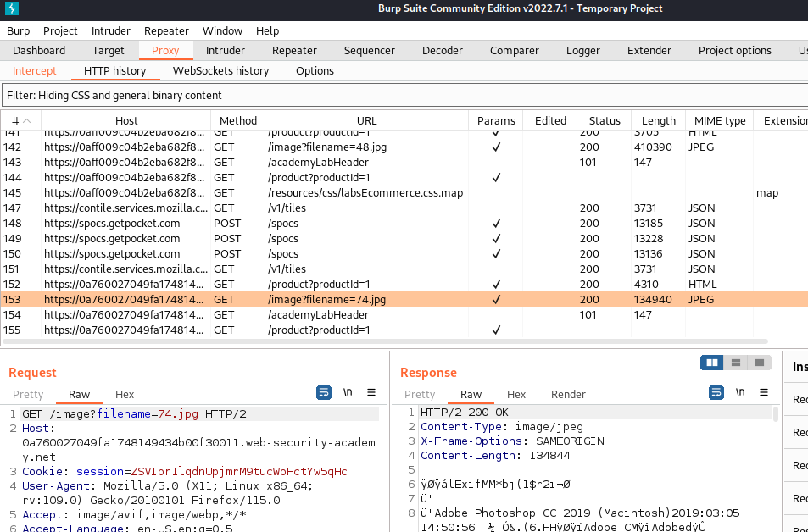The width and height of the screenshot is (808, 532).
Task: Select row 152 /product?productId=1 request
Action: 404,285
